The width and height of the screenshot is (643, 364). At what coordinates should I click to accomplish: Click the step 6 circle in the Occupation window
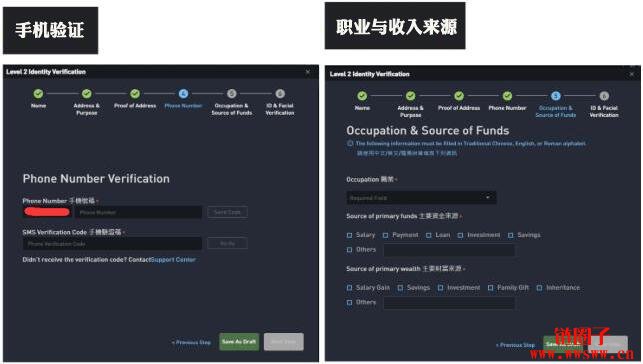tap(604, 96)
